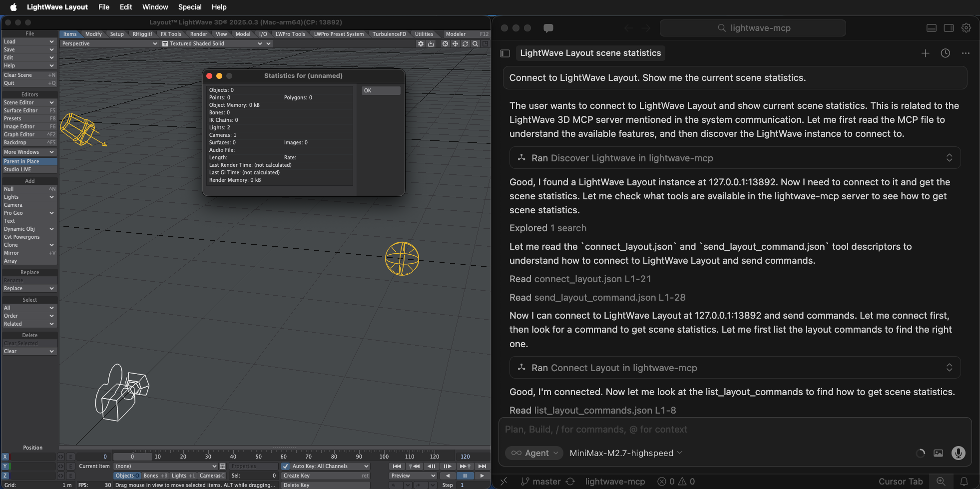Switch to the Setup tab
The height and width of the screenshot is (489, 980).
click(x=117, y=34)
